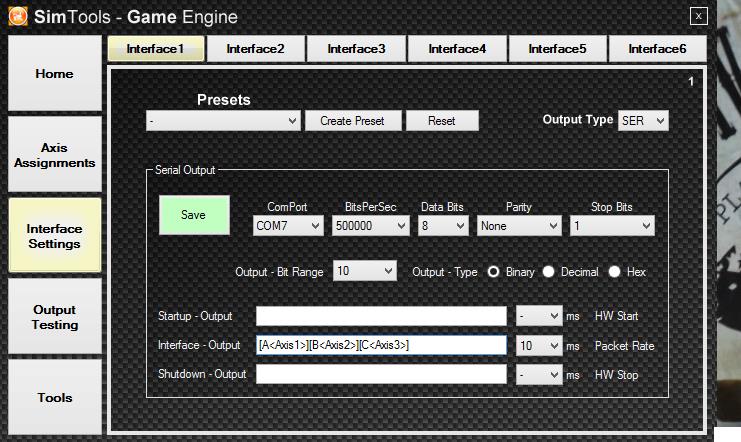
Task: Expand the Presets dropdown
Action: [x=224, y=121]
